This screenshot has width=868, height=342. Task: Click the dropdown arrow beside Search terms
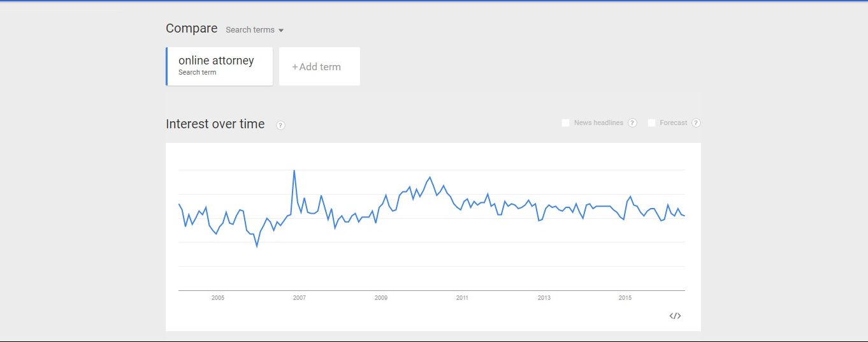[281, 31]
